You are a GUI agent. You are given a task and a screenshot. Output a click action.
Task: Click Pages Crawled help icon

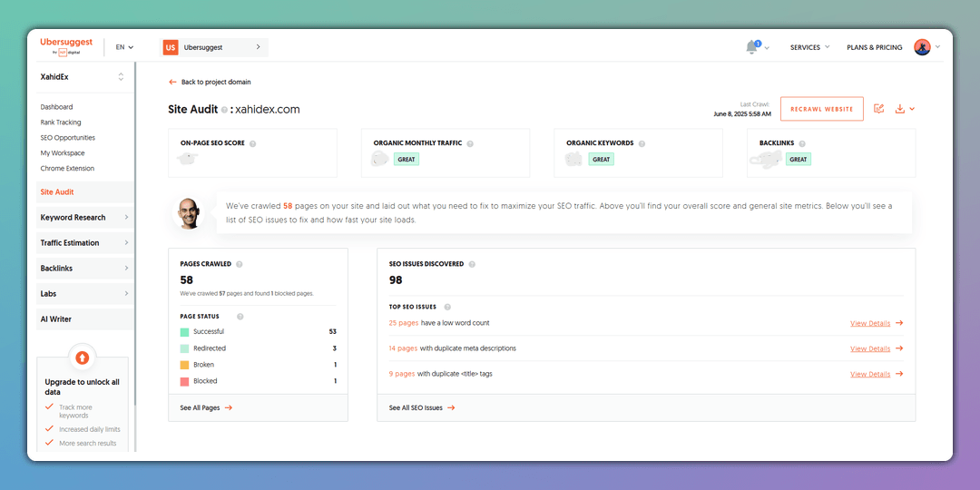(240, 264)
